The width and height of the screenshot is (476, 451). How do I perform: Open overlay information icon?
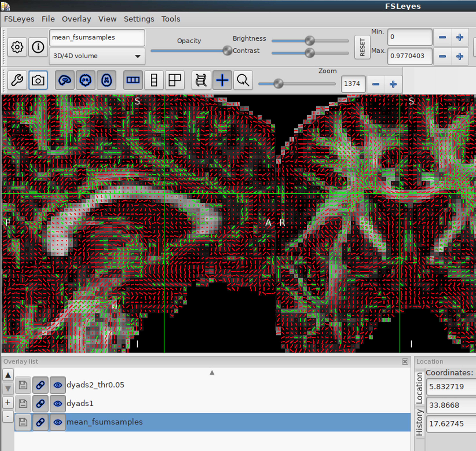(38, 47)
